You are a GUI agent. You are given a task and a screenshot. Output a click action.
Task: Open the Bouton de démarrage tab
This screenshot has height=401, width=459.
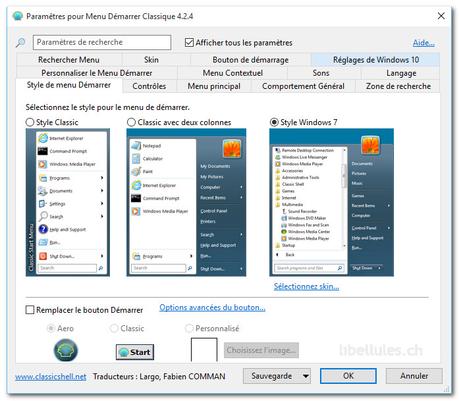pyautogui.click(x=250, y=60)
